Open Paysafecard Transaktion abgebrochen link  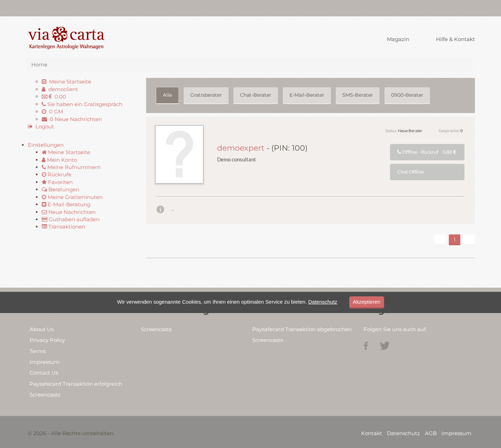point(302,329)
